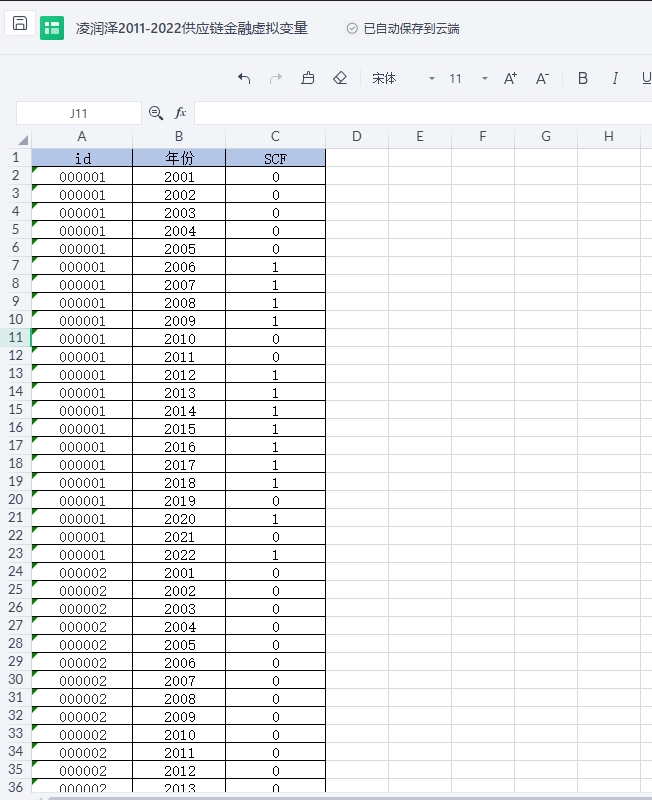Click the 已自动保存到云端 status text
This screenshot has width=652, height=800.
[411, 29]
